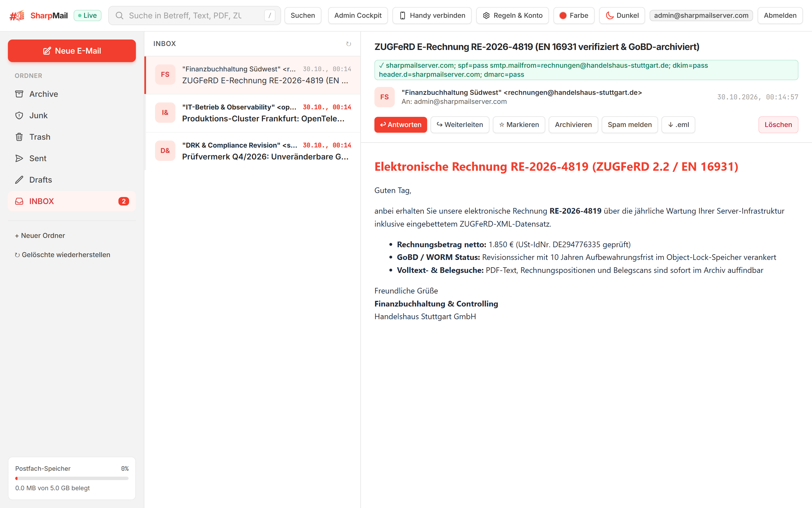The height and width of the screenshot is (508, 812).
Task: Compose with Neue E-Mail button
Action: [x=72, y=51]
